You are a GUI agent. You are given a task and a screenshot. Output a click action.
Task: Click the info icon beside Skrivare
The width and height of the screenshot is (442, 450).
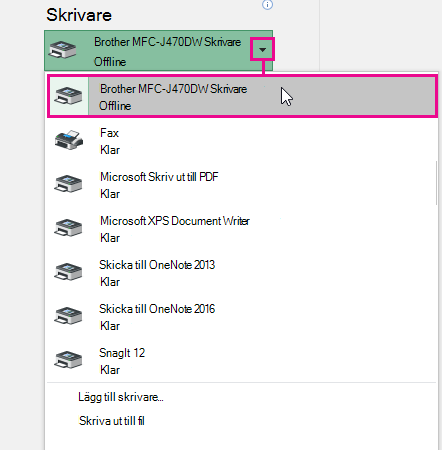tap(267, 5)
